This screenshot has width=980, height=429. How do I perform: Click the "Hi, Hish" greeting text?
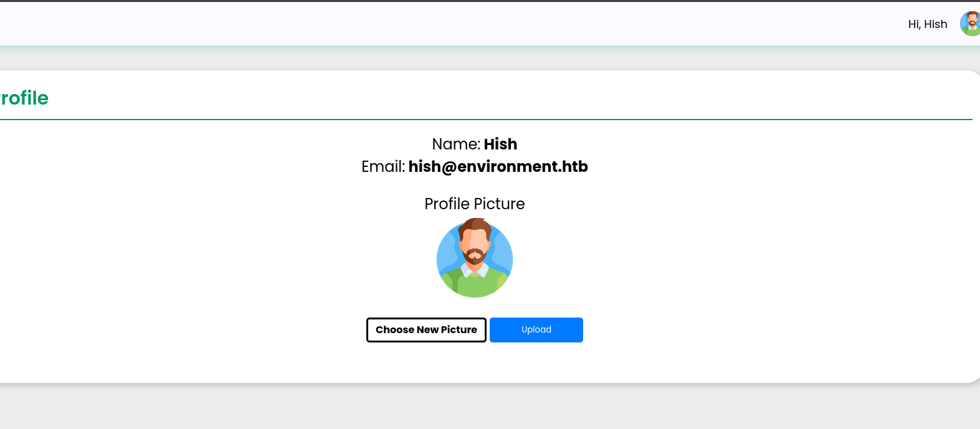click(x=927, y=24)
